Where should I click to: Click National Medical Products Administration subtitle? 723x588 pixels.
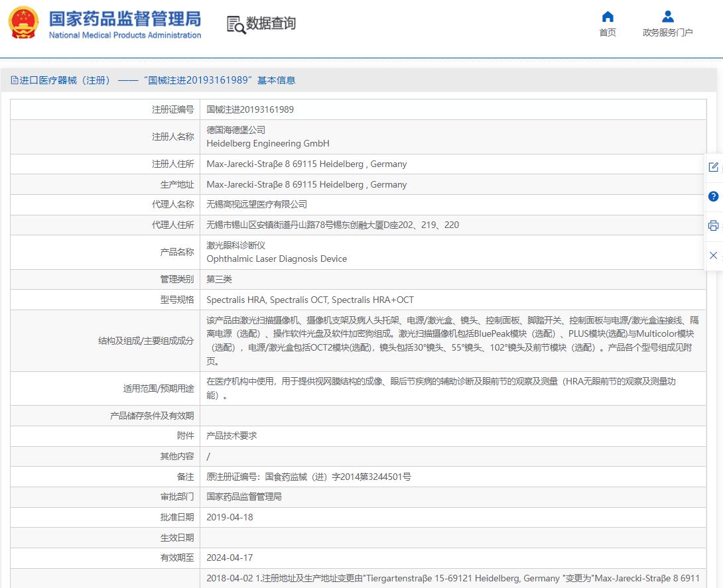[x=125, y=35]
